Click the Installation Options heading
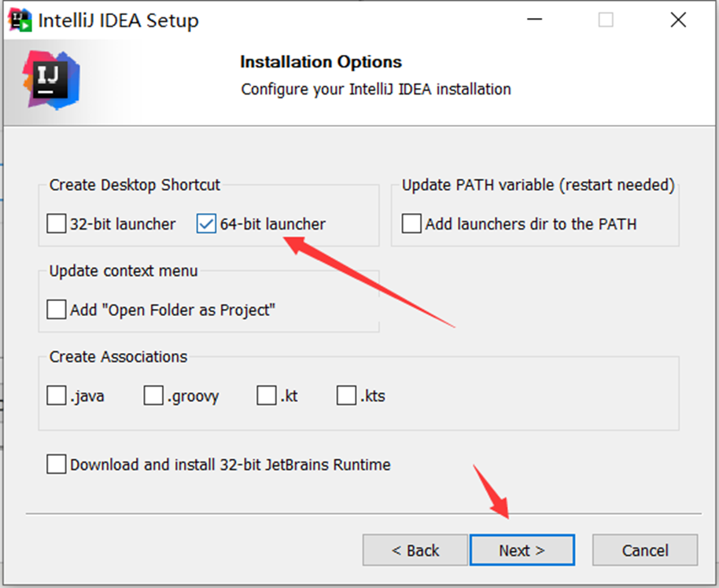The height and width of the screenshot is (588, 719). (321, 62)
